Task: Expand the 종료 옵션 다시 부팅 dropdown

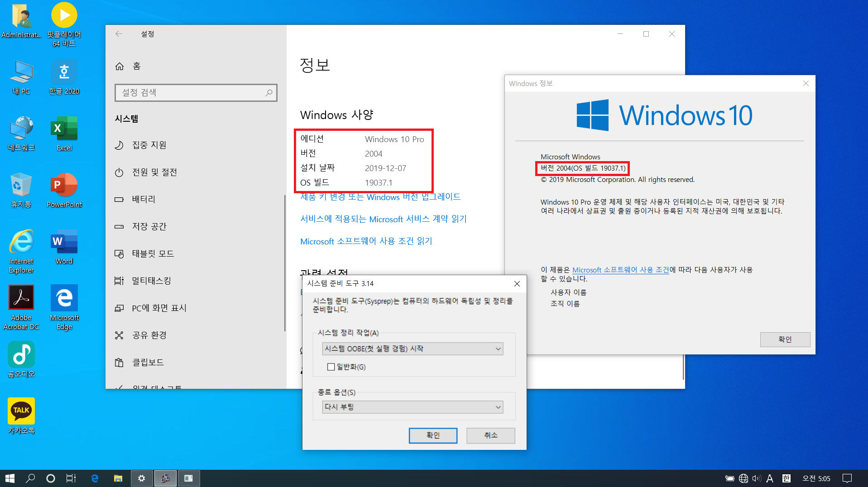Action: coord(412,407)
